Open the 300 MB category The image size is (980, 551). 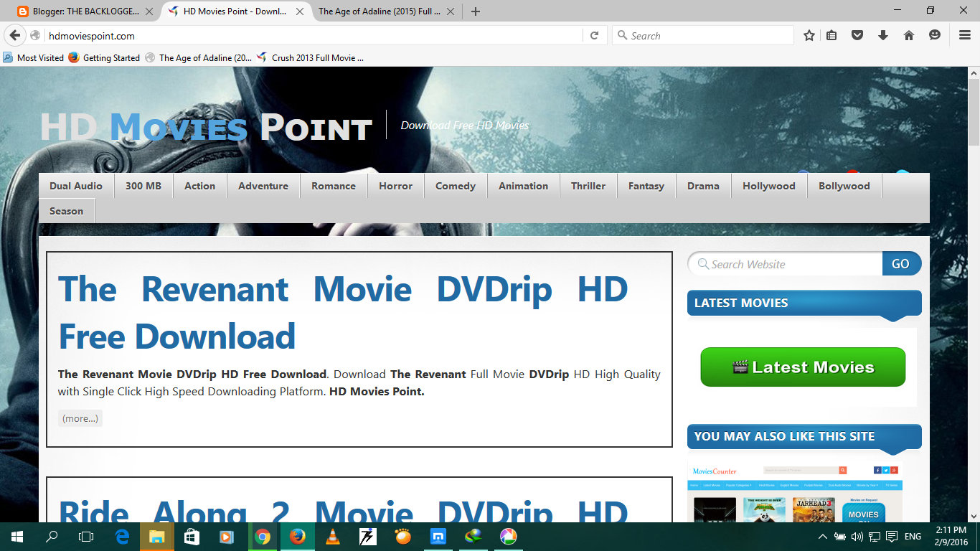click(x=143, y=186)
